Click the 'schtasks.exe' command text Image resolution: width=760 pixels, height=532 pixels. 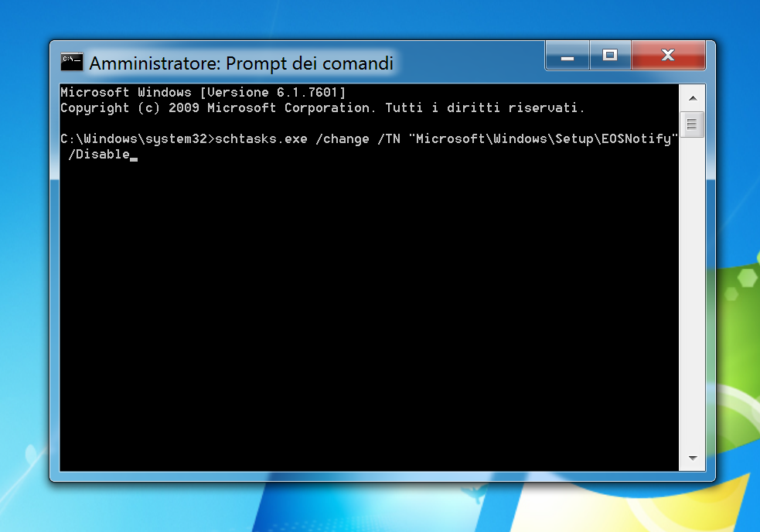[261, 138]
